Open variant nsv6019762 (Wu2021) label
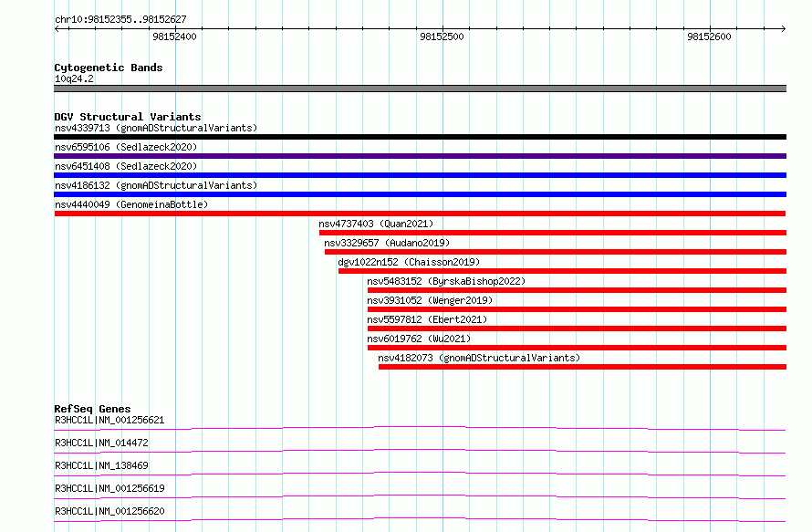This screenshot has width=812, height=532. point(419,339)
